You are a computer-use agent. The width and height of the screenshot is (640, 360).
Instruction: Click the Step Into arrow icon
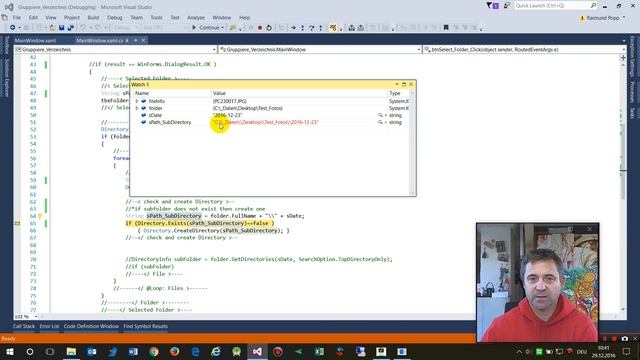click(302, 28)
